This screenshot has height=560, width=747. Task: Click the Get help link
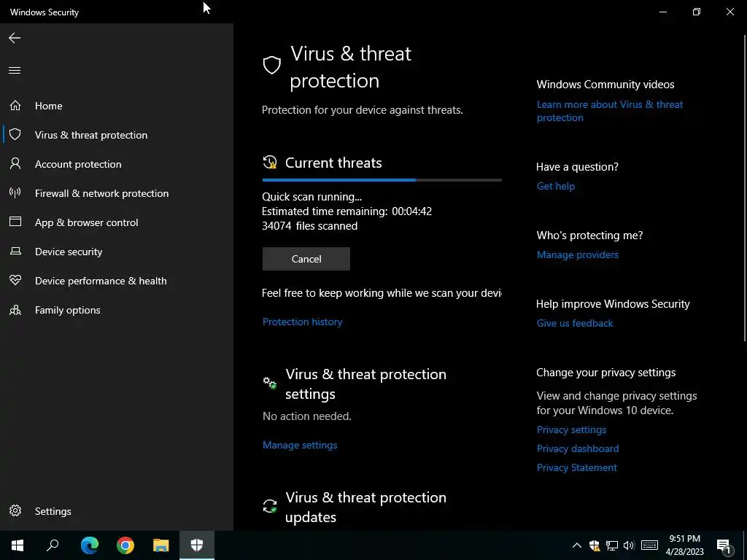pyautogui.click(x=555, y=186)
